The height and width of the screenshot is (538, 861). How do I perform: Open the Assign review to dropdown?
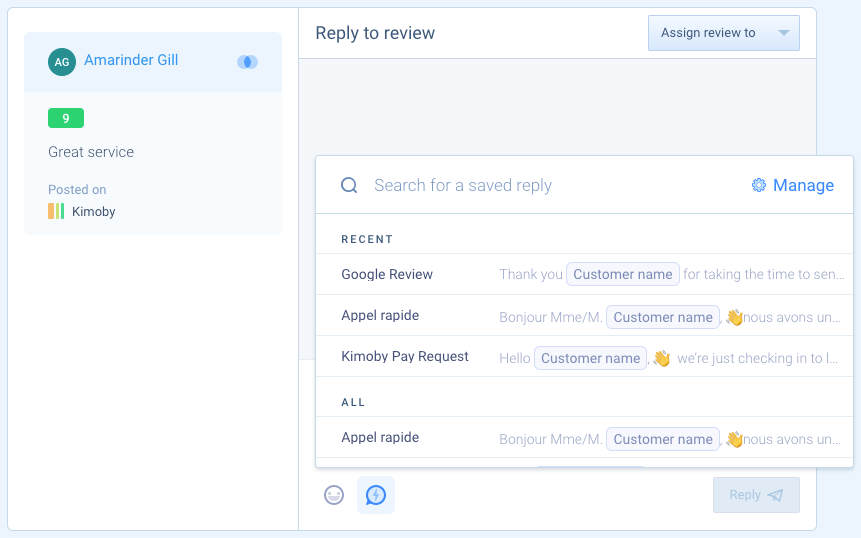(724, 33)
